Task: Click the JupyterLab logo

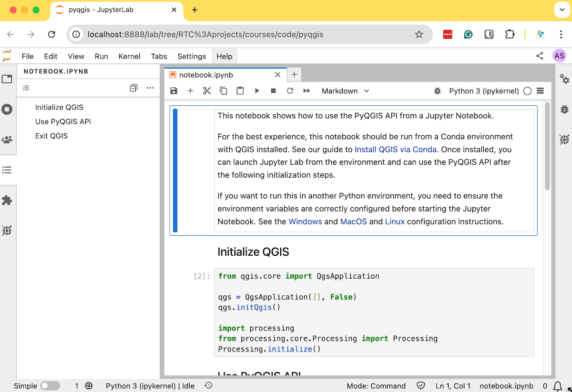Action: 7,56
